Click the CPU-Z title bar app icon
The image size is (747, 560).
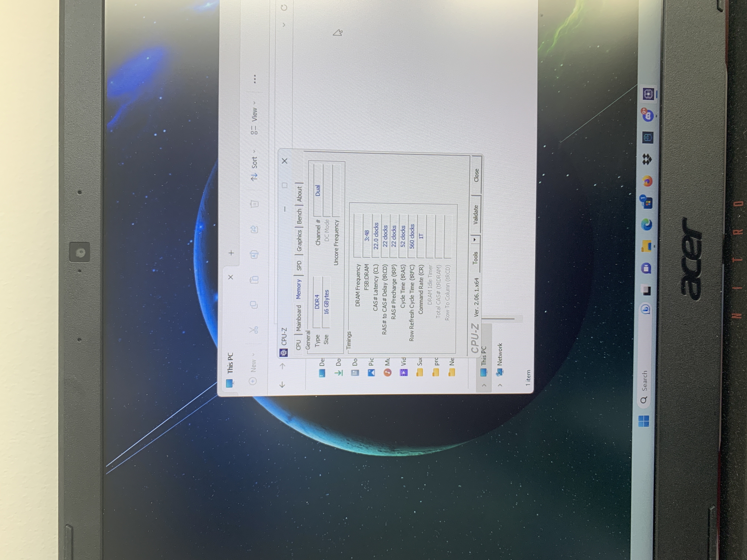click(x=284, y=353)
